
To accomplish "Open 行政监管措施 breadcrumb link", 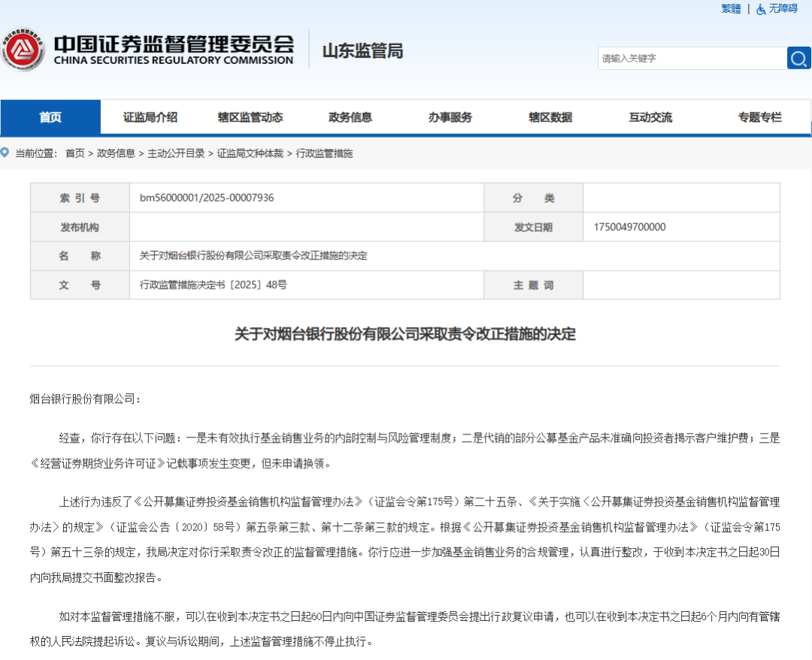I will (324, 153).
